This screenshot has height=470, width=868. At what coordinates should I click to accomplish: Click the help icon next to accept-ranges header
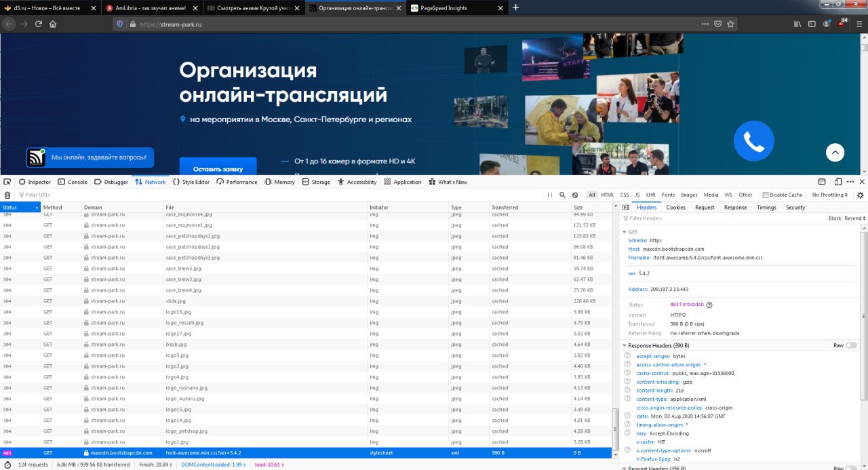628,356
